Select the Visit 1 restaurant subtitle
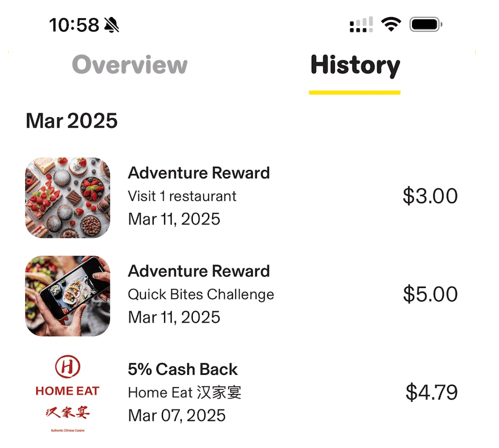This screenshot has width=499, height=448. point(182,196)
